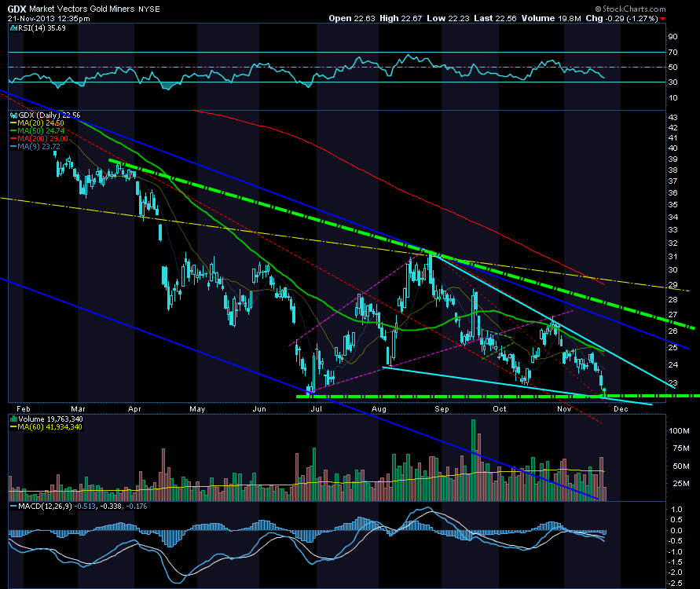Click the volume bars icon beside Volume 19,763,340

pos(13,419)
